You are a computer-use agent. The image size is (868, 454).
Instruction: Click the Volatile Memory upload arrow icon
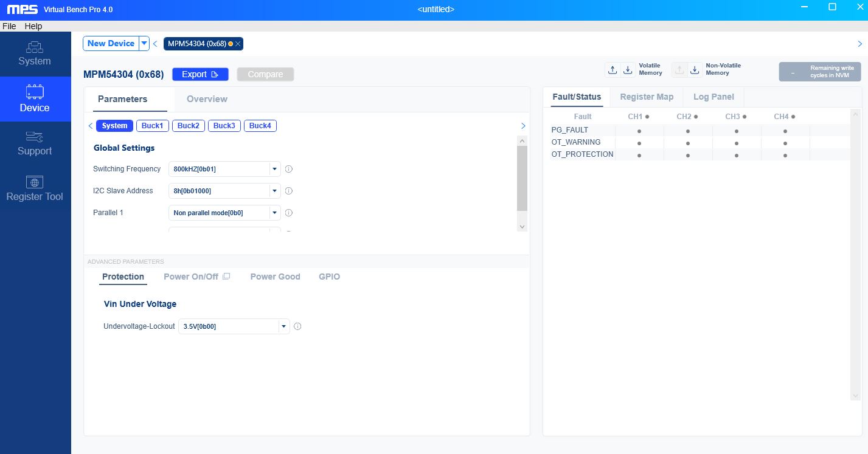[x=613, y=70]
